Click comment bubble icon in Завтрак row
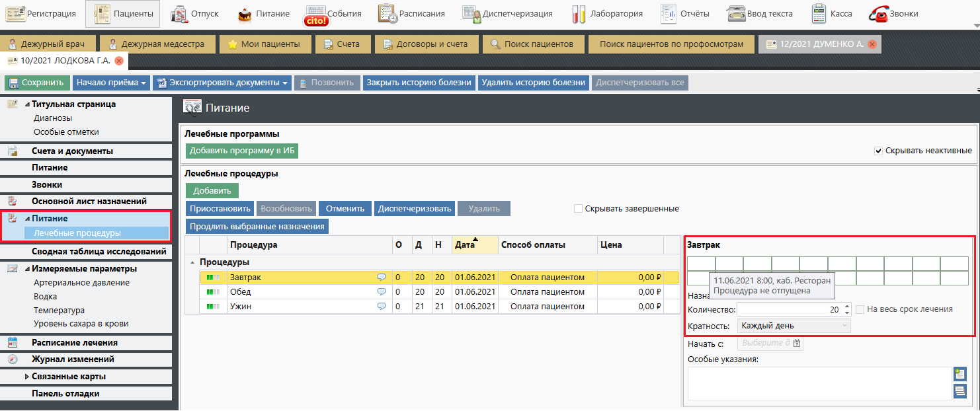The image size is (980, 411). [x=382, y=278]
